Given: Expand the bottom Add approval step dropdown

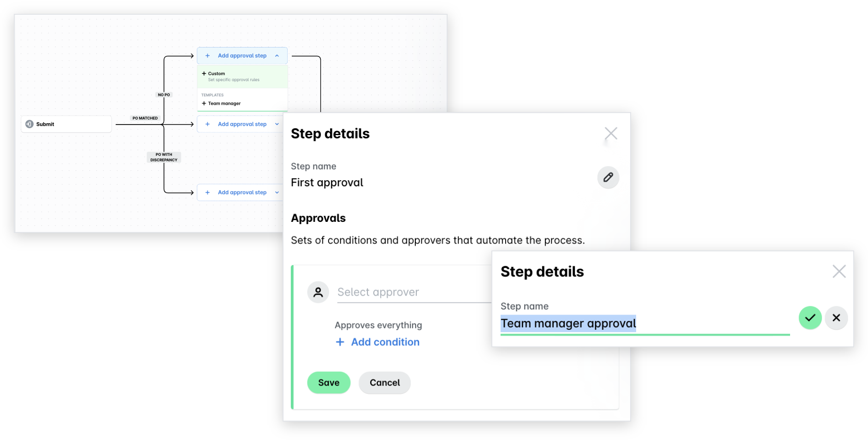Looking at the screenshot, I should (277, 192).
